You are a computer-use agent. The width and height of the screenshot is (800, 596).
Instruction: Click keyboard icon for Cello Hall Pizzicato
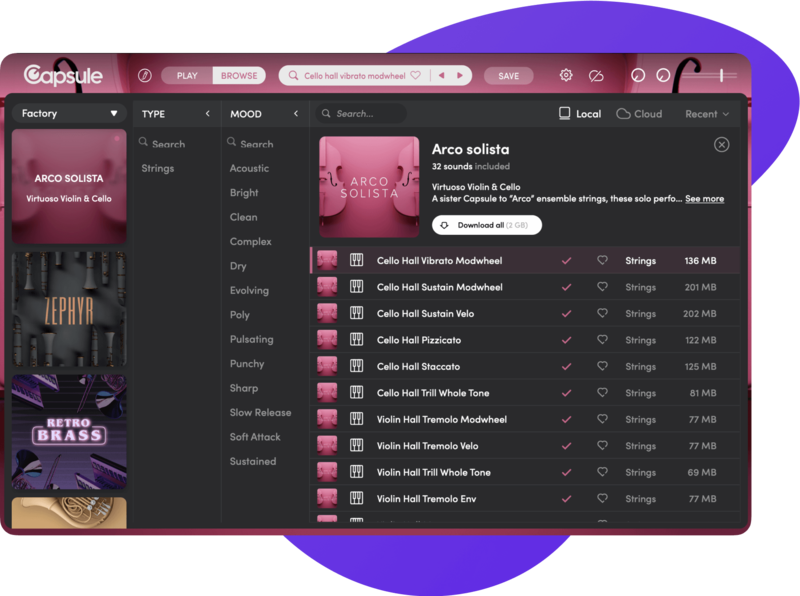357,340
